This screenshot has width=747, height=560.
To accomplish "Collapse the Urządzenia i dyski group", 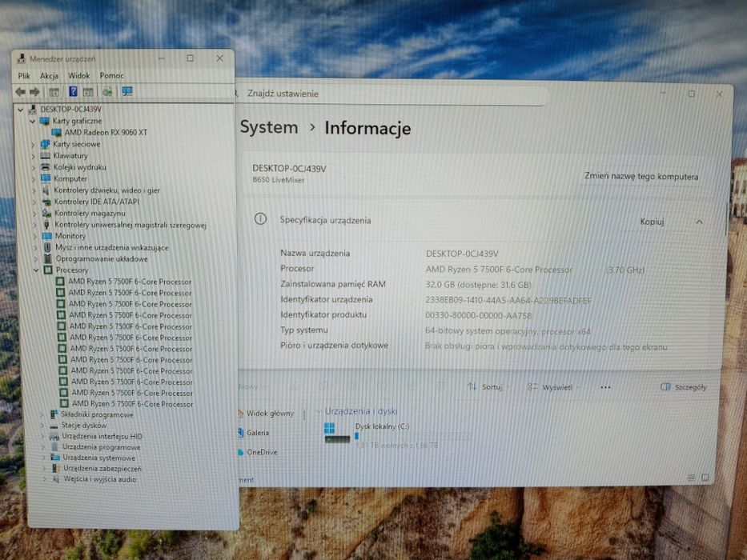I will [x=318, y=411].
